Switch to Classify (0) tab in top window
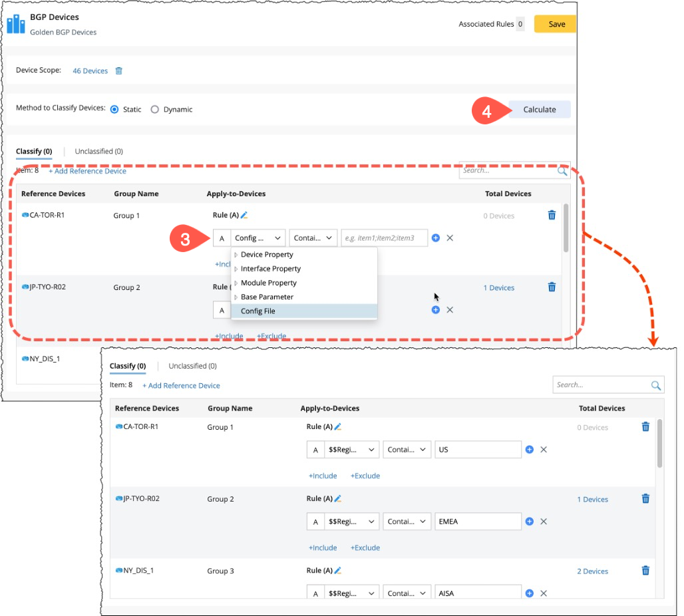Screen dimensions: 684x616 [x=34, y=152]
